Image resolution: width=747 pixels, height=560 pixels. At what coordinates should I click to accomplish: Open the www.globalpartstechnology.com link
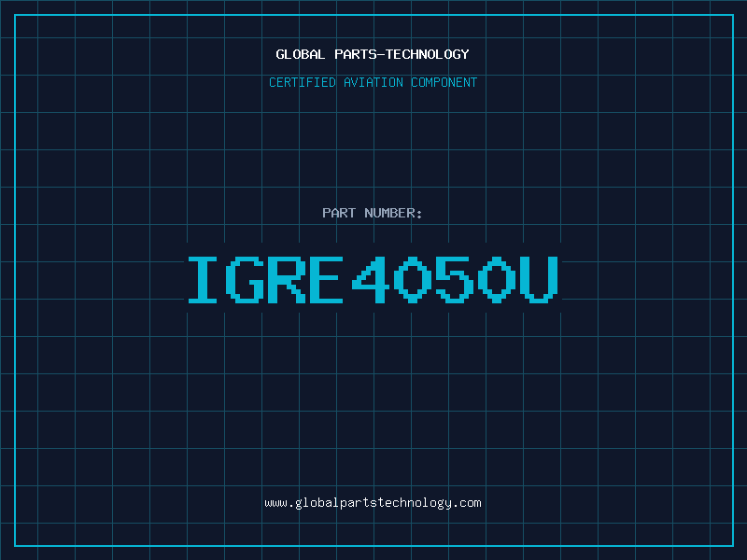[x=373, y=503]
